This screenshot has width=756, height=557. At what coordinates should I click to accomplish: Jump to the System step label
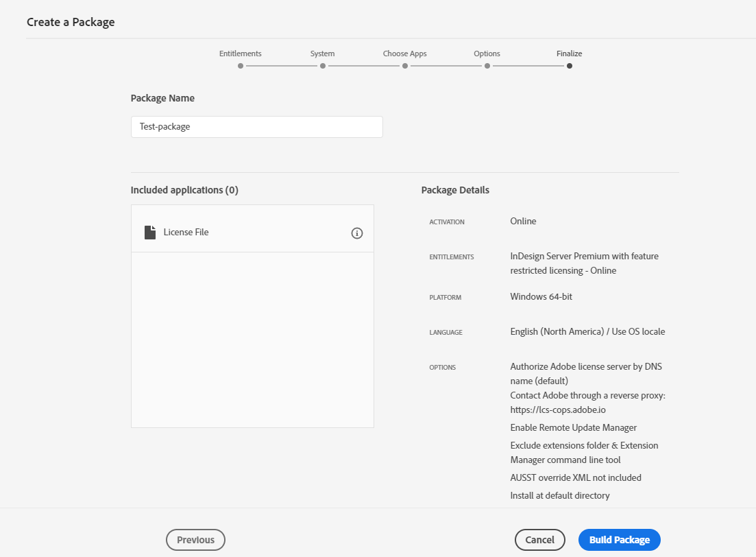tap(323, 54)
